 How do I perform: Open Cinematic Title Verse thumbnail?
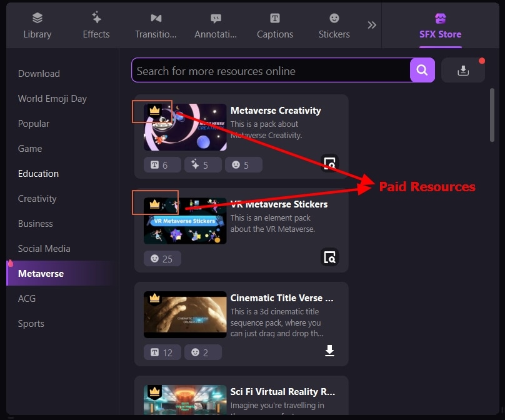point(185,314)
